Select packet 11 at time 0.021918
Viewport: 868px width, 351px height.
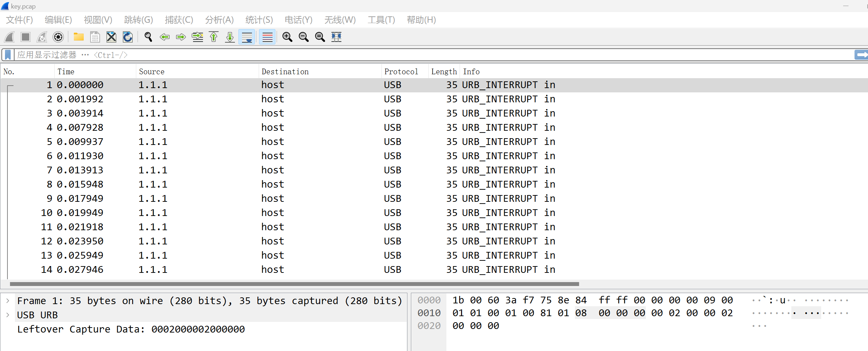[434, 227]
